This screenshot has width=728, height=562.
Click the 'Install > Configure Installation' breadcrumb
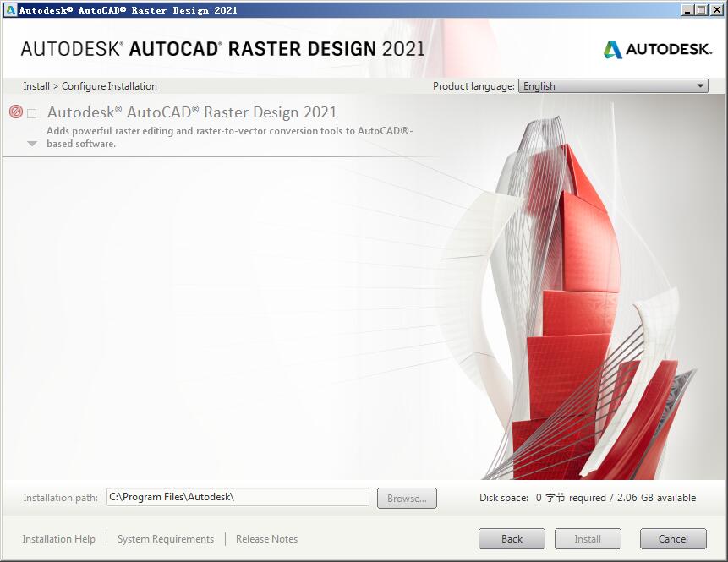[90, 86]
